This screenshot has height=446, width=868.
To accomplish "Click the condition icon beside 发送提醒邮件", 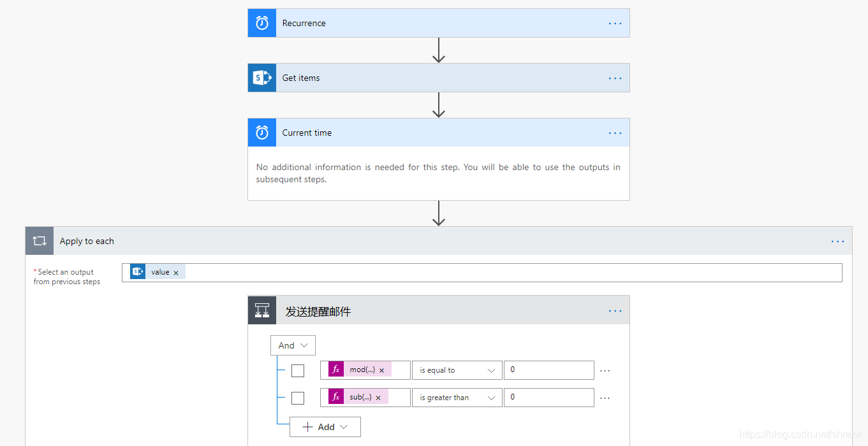I will (x=262, y=310).
